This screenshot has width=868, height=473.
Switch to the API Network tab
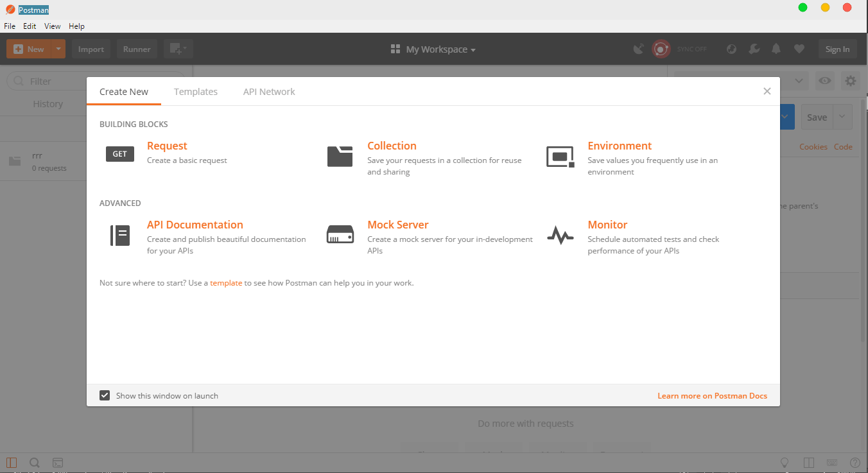[x=269, y=92]
